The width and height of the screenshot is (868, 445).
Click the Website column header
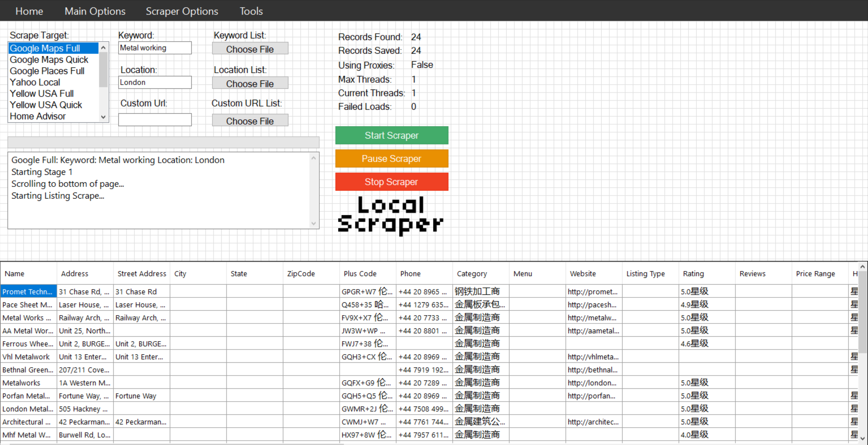pyautogui.click(x=594, y=273)
